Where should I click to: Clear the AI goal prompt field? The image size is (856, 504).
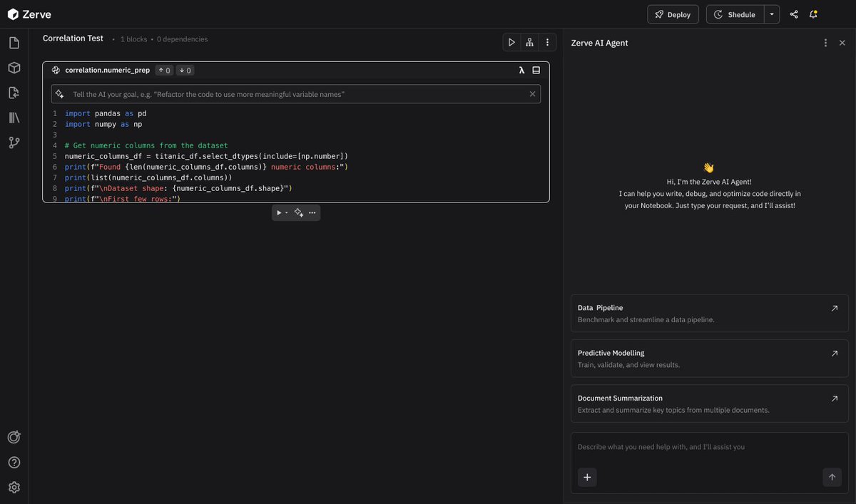(532, 94)
